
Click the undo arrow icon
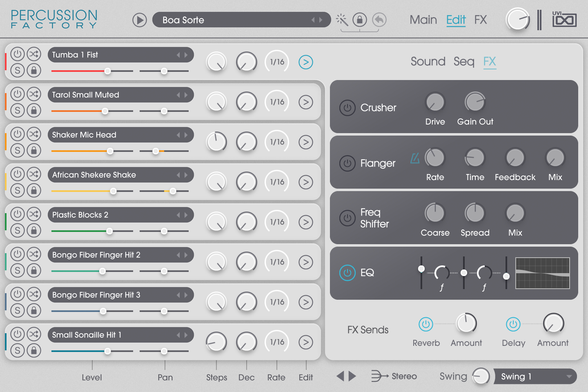pos(379,20)
